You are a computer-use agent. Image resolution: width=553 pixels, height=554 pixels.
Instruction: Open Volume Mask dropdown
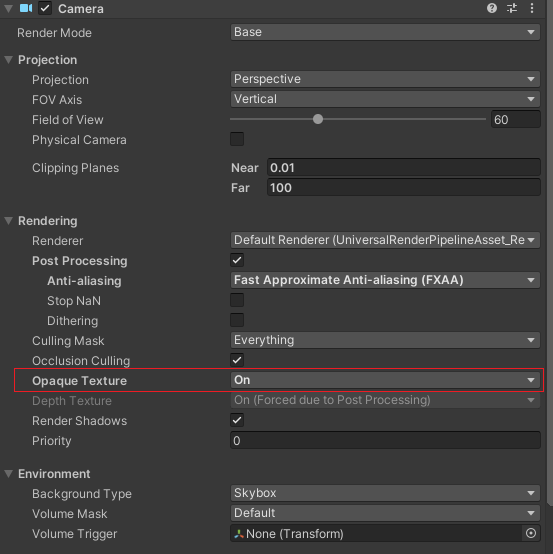point(385,513)
